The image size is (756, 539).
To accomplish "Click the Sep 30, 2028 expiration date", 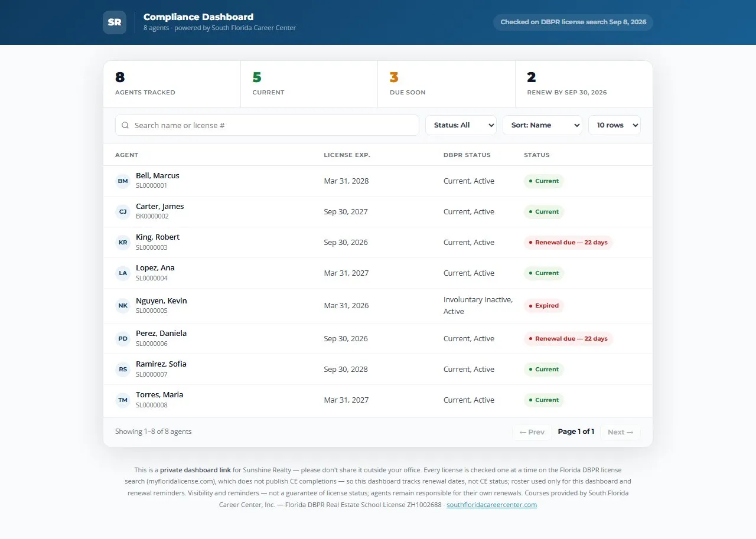I will pyautogui.click(x=346, y=369).
